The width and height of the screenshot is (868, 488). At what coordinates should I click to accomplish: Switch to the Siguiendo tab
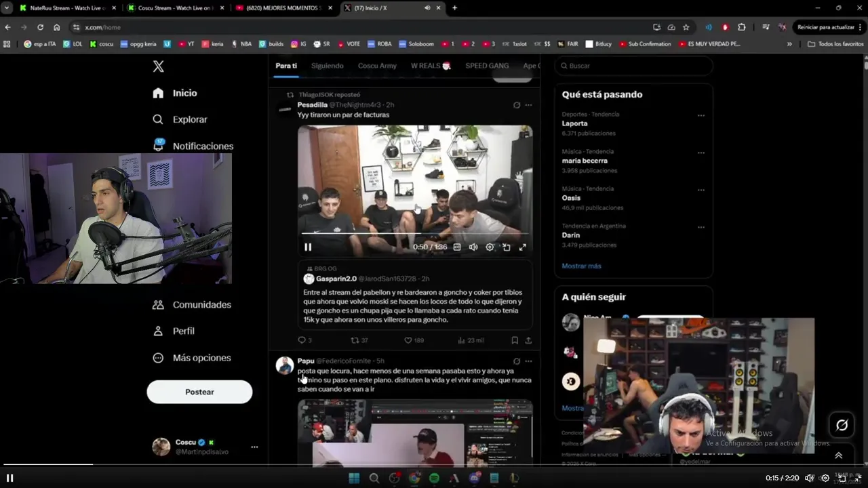[328, 66]
